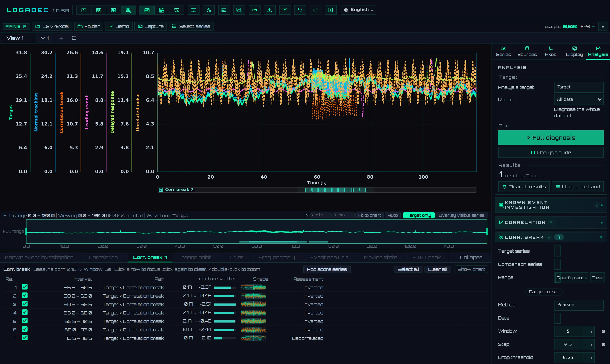The image size is (610, 364).
Task: Click the download icon in toolbar
Action: coord(270,10)
